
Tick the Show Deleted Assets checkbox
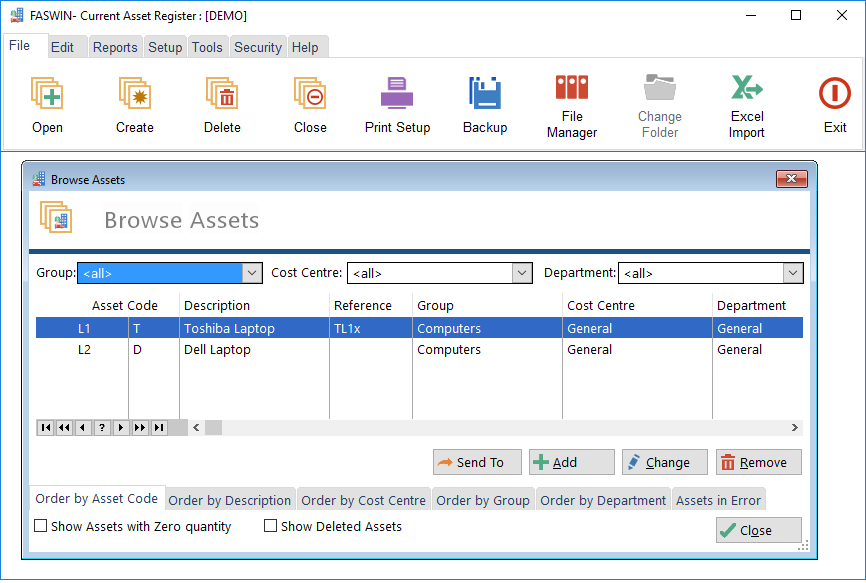(x=271, y=526)
